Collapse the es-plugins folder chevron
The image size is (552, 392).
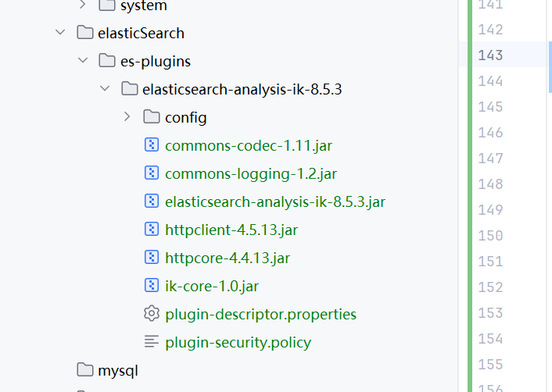83,60
